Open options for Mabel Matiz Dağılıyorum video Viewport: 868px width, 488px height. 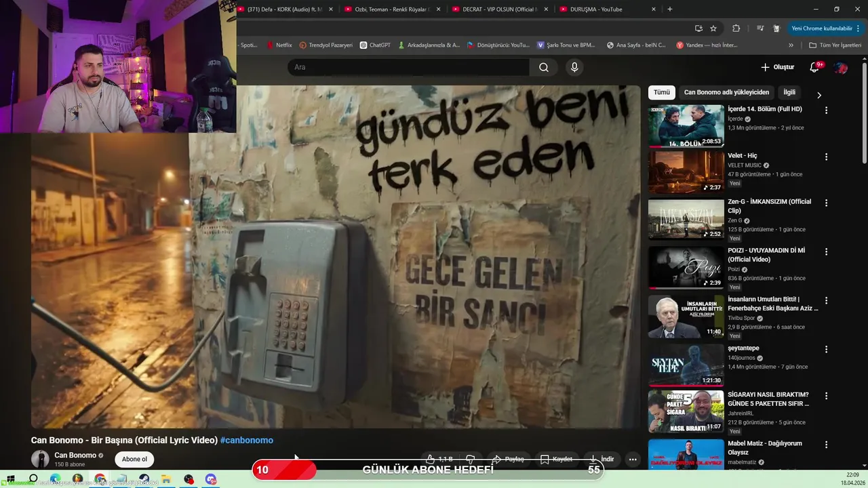click(826, 445)
